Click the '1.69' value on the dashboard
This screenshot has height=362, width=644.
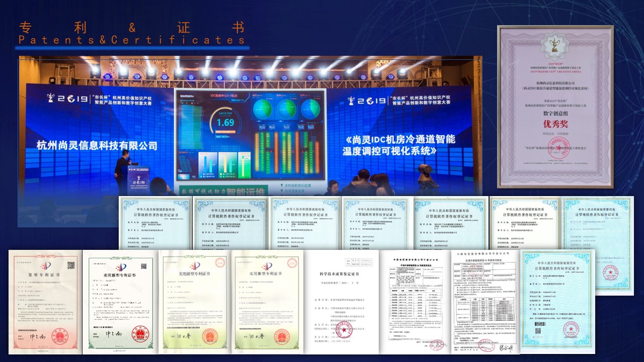(x=225, y=122)
